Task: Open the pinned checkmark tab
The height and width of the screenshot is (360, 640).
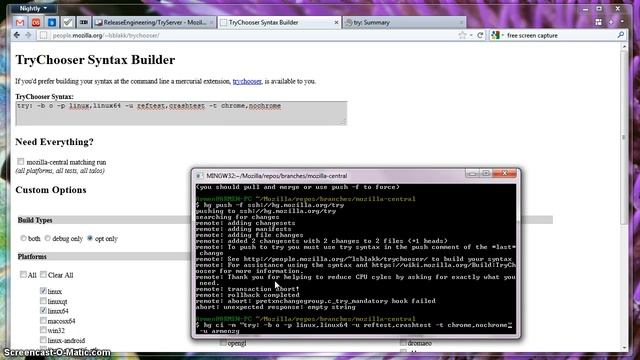Action: [67, 22]
